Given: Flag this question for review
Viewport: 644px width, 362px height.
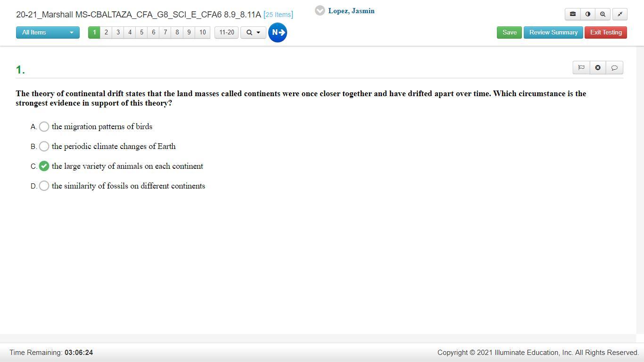Looking at the screenshot, I should (581, 68).
